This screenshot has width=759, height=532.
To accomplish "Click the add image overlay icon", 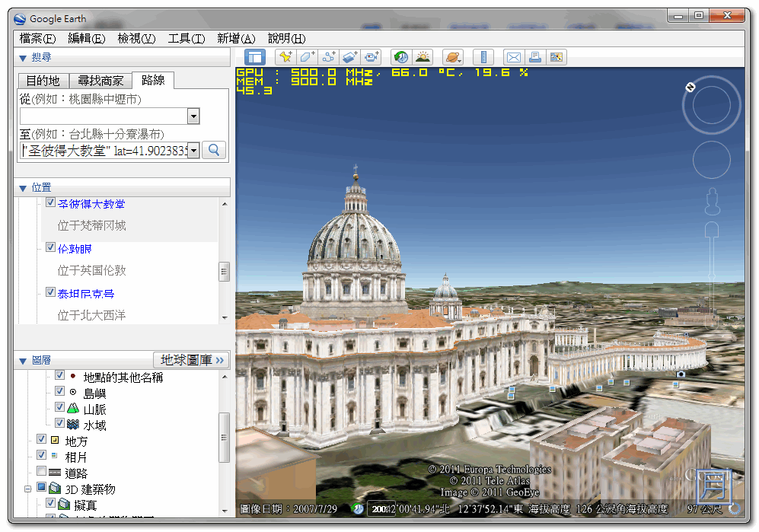I will pos(349,57).
